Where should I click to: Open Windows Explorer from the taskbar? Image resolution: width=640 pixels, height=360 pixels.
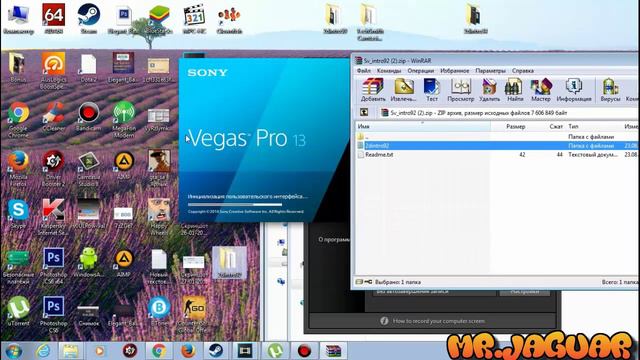71,351
